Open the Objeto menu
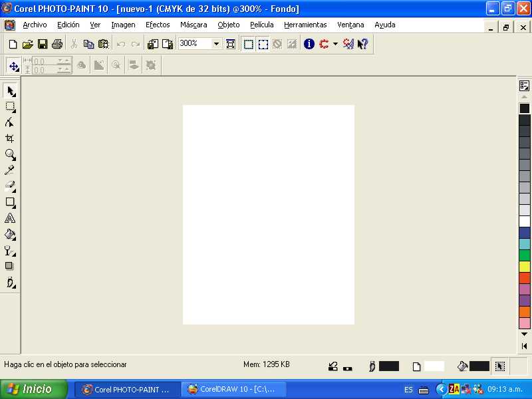Viewport: 532px width, 399px height. pyautogui.click(x=229, y=25)
